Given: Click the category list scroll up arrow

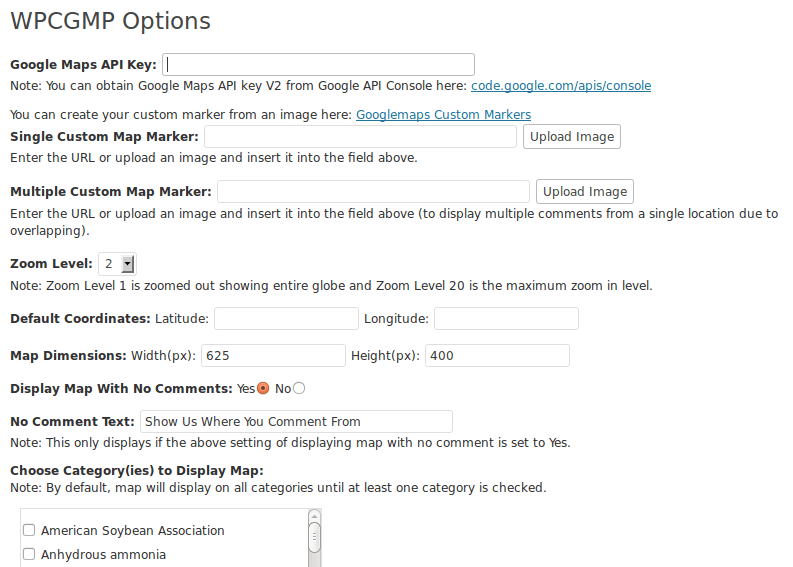Looking at the screenshot, I should [x=314, y=516].
